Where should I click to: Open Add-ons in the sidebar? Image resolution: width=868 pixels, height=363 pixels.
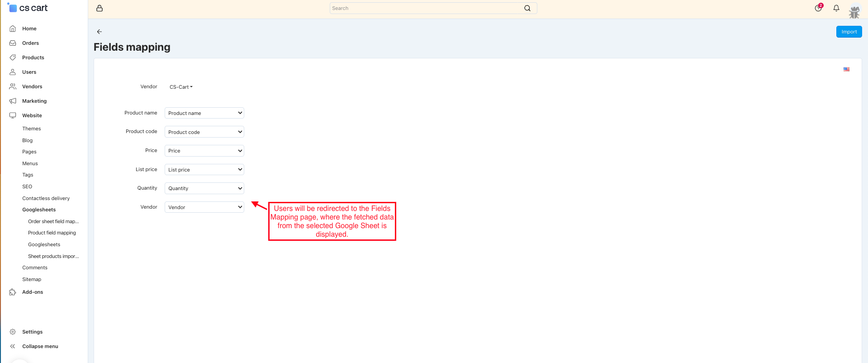[33, 292]
